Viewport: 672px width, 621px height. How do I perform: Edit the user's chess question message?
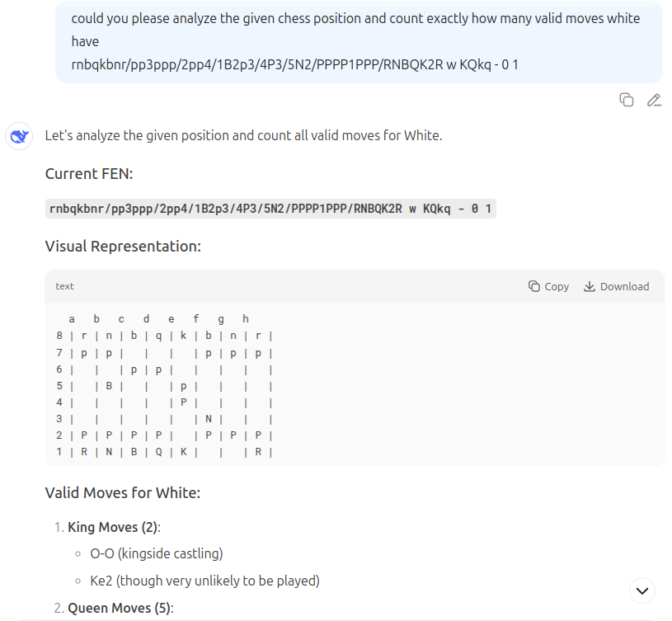coord(654,100)
